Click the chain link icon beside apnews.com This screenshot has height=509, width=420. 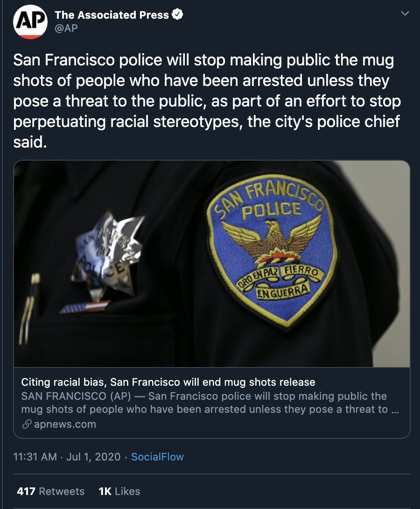(27, 424)
